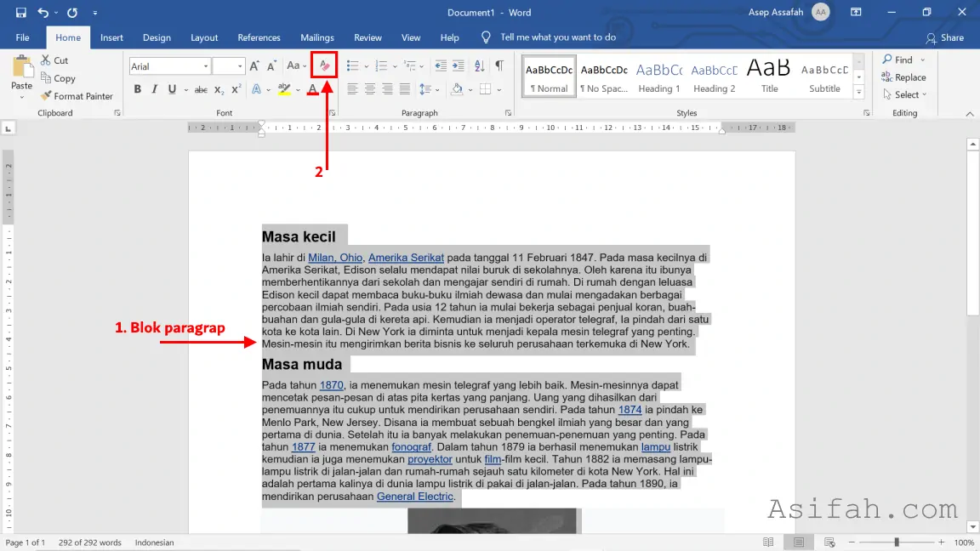Activate the Format Painter

(77, 96)
